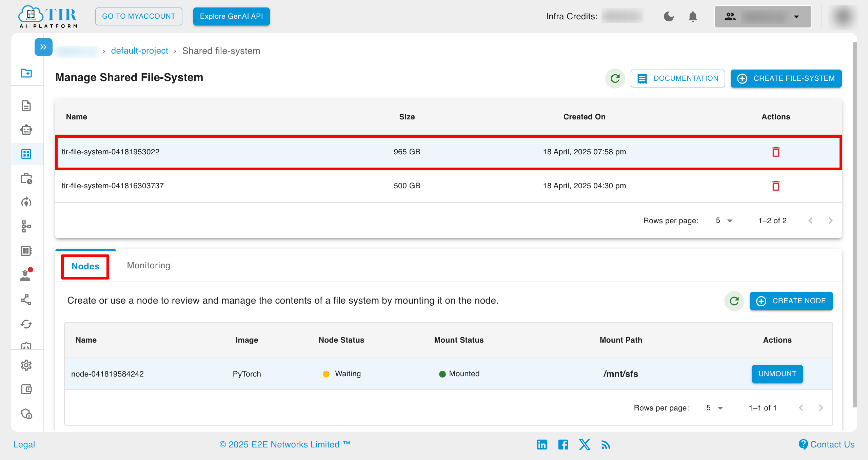Open the LinkedIn icon in the footer
The width and height of the screenshot is (868, 460).
[x=542, y=444]
